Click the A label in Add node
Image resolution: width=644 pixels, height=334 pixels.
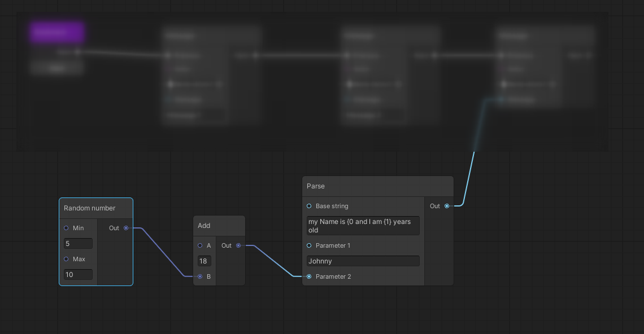208,245
